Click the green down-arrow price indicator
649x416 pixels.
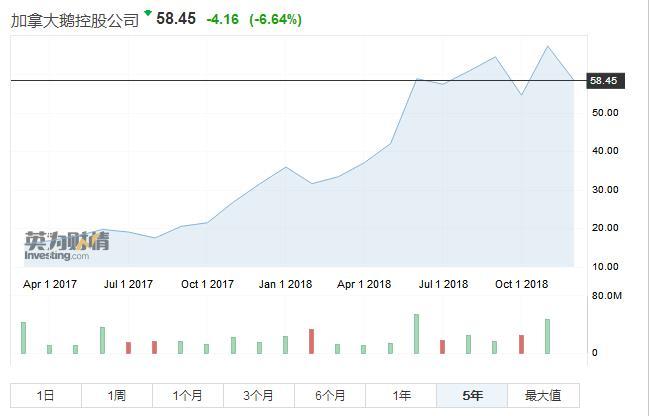click(148, 14)
